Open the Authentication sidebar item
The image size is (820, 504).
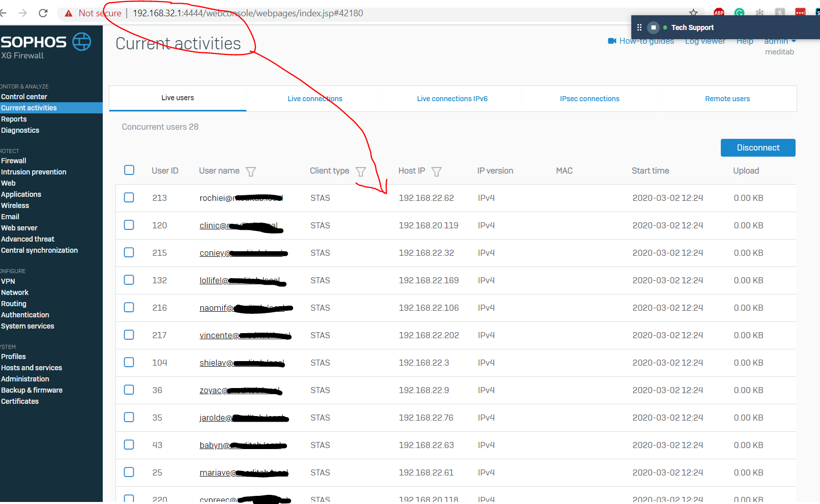(x=25, y=315)
